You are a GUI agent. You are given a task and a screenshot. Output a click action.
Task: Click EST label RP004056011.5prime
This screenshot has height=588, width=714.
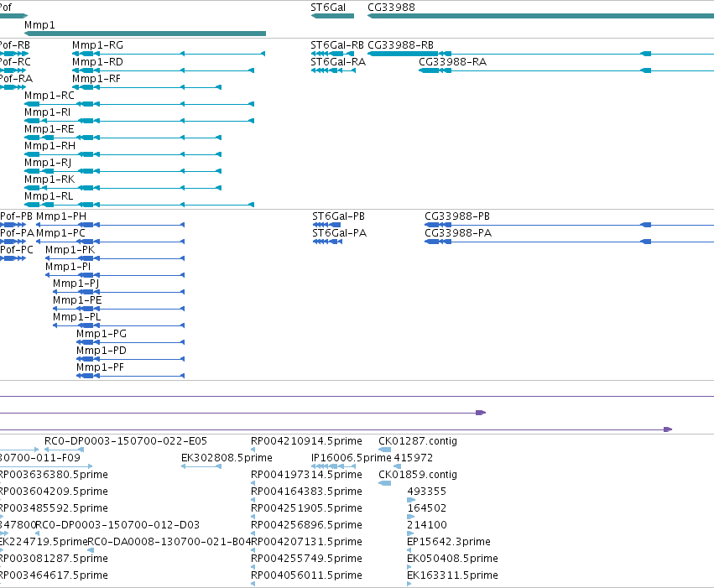[306, 575]
